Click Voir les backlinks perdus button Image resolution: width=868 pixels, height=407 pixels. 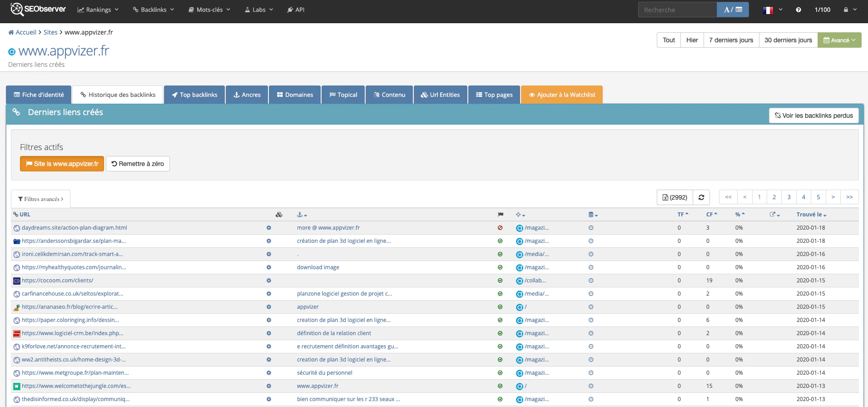[813, 116]
